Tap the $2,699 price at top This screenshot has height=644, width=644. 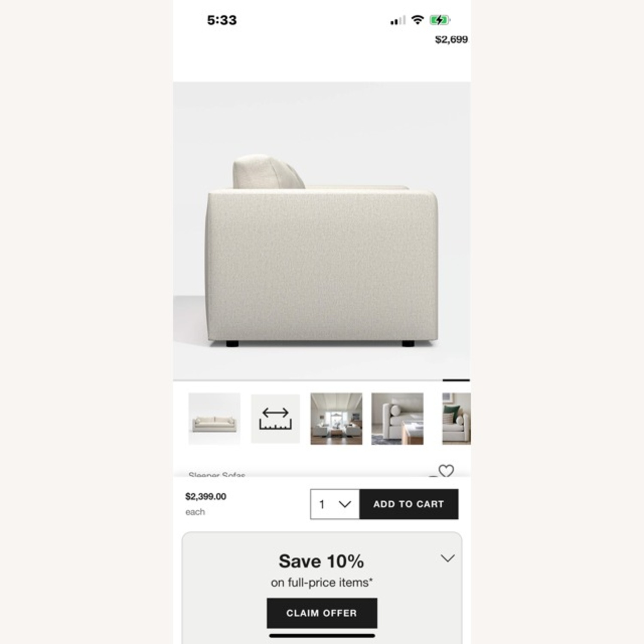click(x=451, y=39)
